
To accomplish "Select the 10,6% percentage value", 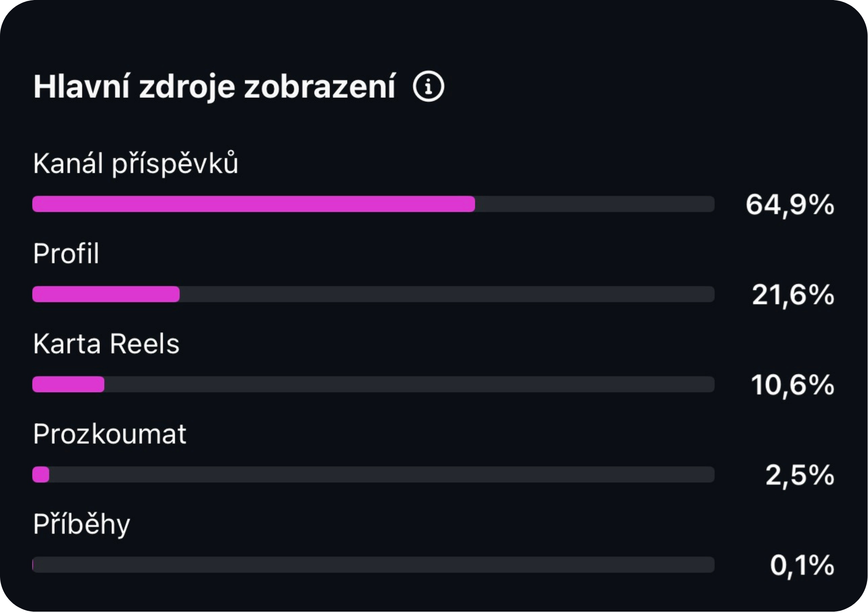I will coord(793,385).
